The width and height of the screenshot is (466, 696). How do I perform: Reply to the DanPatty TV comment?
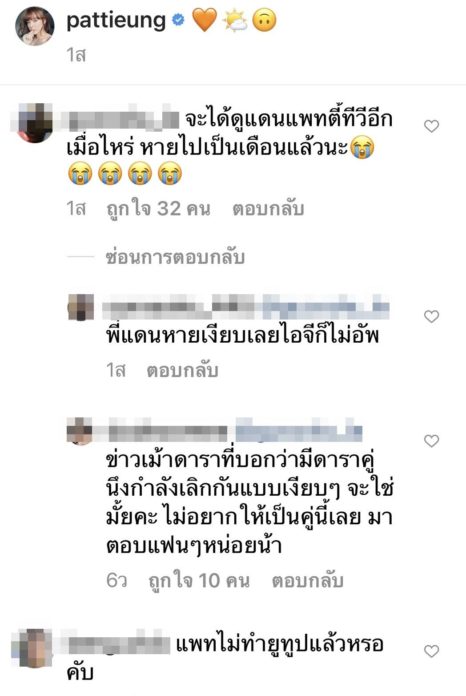[x=268, y=209]
